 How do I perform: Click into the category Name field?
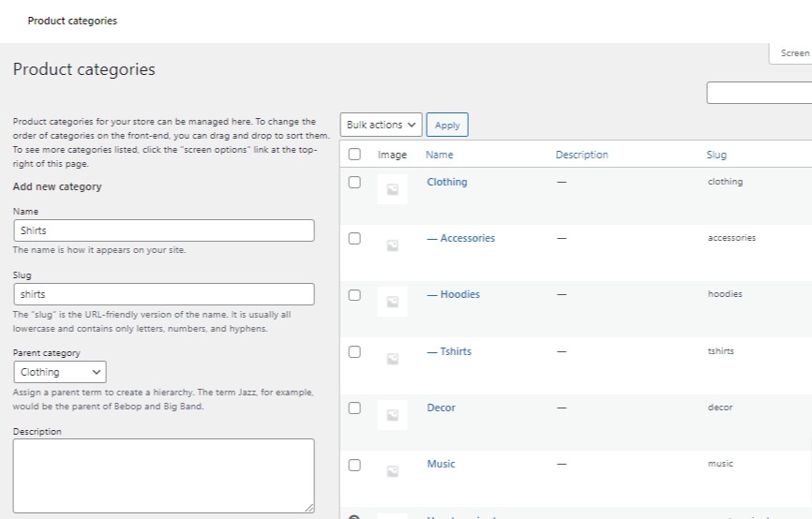[x=164, y=230]
